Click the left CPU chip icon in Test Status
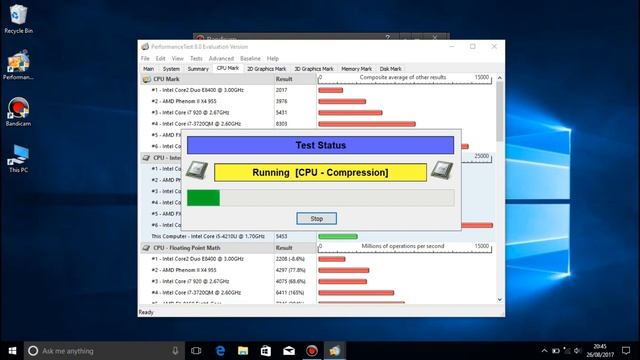This screenshot has height=360, width=640. (197, 170)
